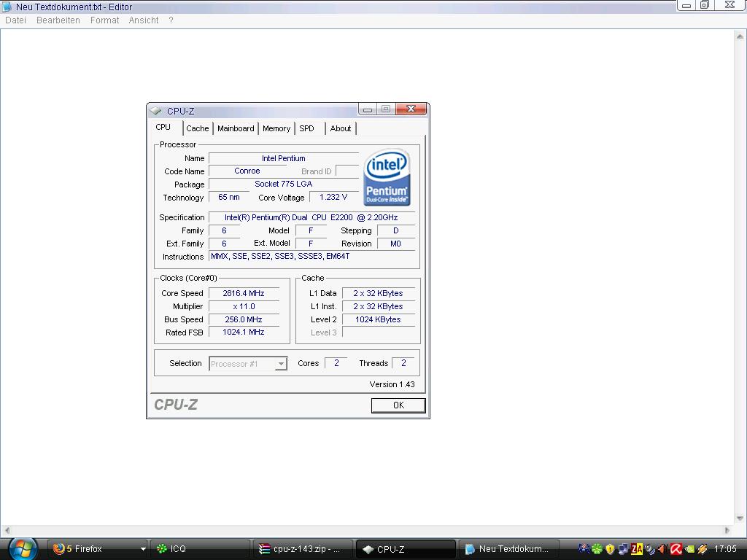Click the 'Version 1.43' label
The width and height of the screenshot is (747, 560).
[392, 384]
